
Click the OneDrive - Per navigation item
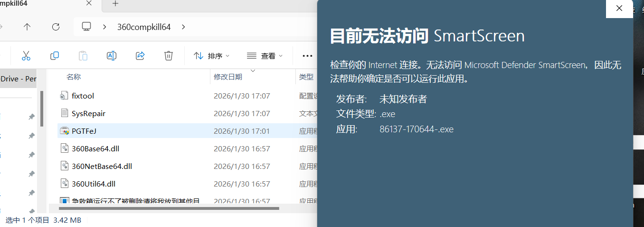coord(18,79)
